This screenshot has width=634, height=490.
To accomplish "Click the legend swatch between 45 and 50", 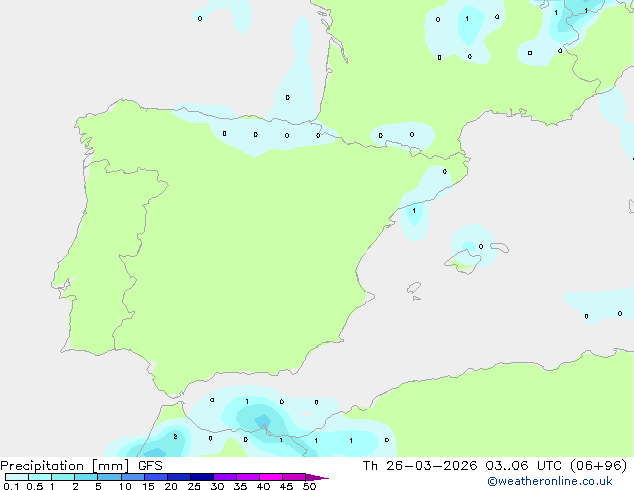I will click(x=294, y=477).
